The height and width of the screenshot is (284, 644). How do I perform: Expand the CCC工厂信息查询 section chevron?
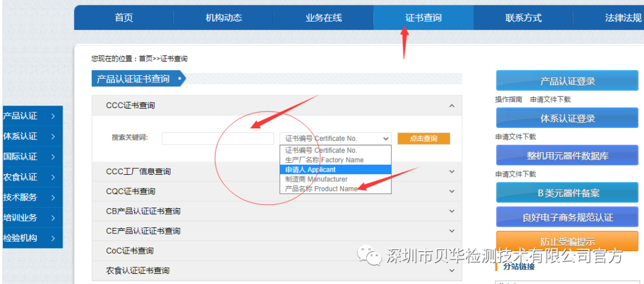click(x=452, y=171)
